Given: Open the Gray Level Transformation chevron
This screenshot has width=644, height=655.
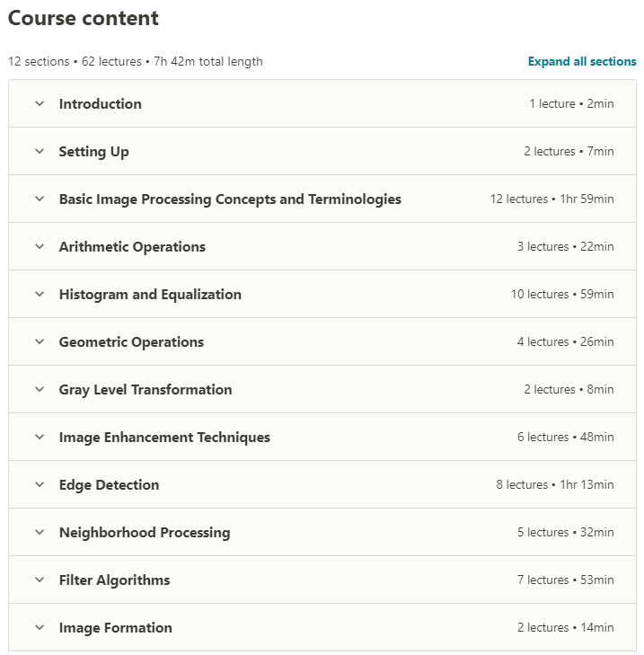Looking at the screenshot, I should click(x=40, y=389).
